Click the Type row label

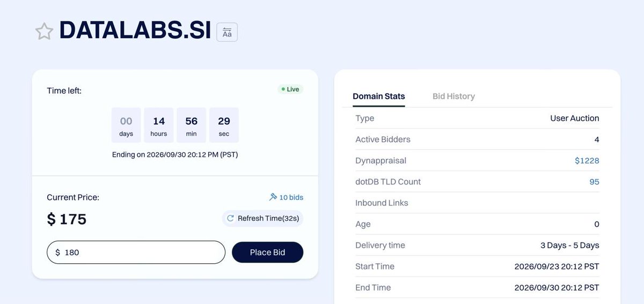coord(365,118)
